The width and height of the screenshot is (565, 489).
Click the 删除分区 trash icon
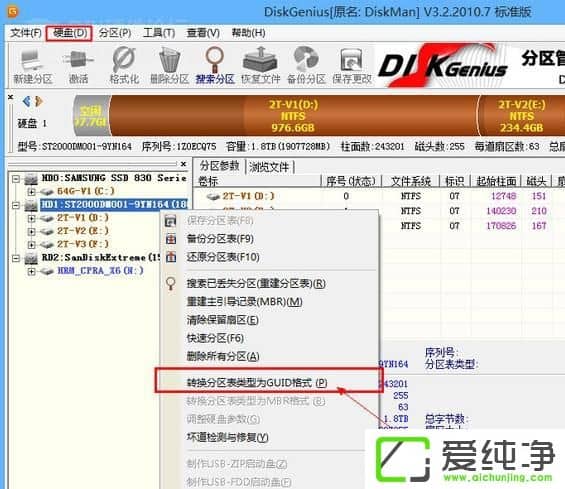[x=169, y=66]
